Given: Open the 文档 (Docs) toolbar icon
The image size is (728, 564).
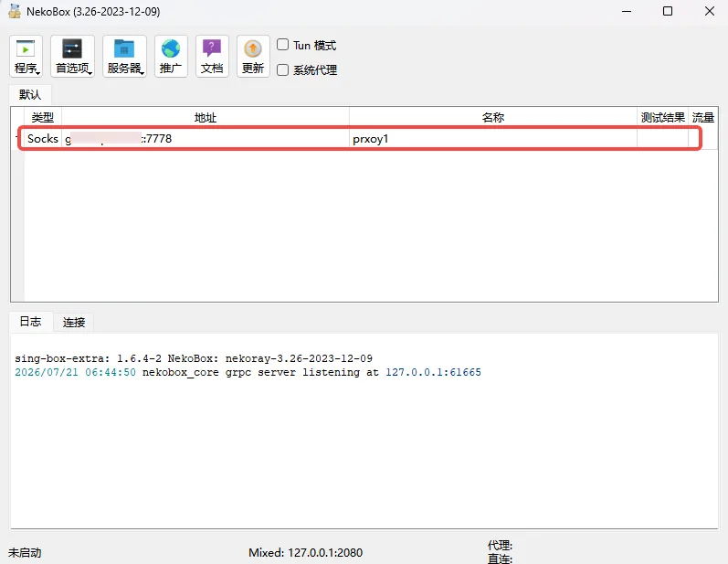Looking at the screenshot, I should coord(212,56).
